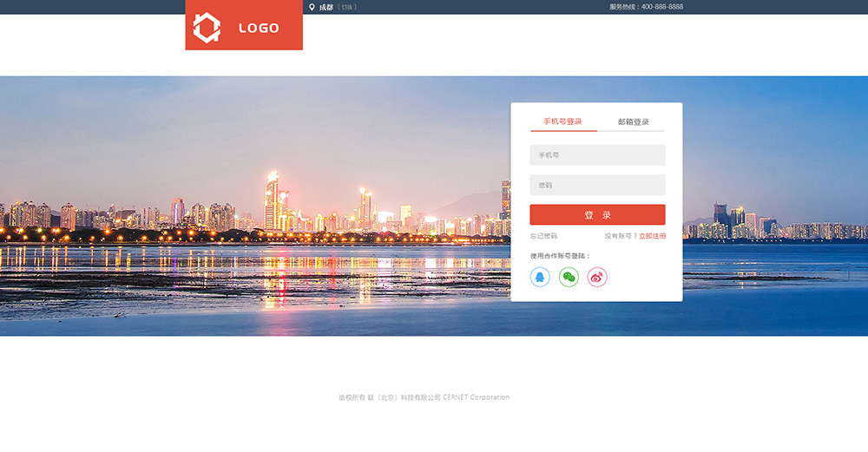Log in with the QQ icon

click(540, 277)
